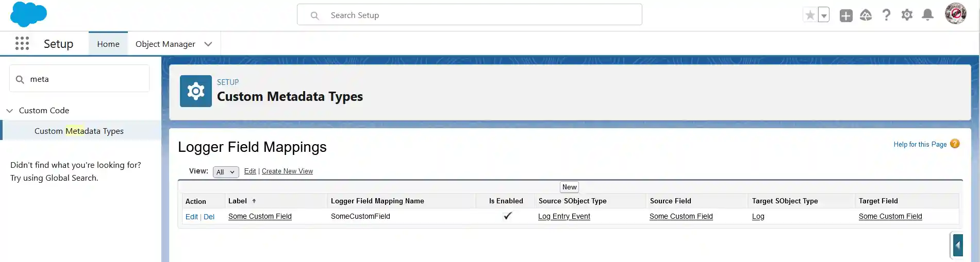Sort by Target Field column header

point(878,201)
